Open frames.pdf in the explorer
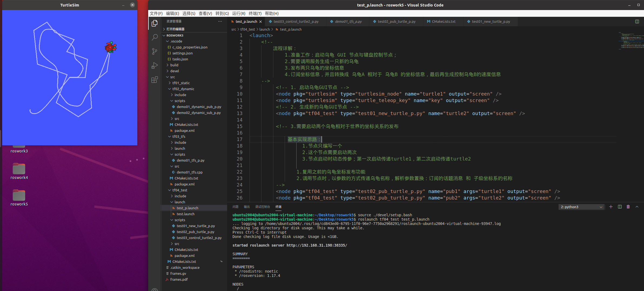Viewport: 644px width, 291px height. [194, 279]
